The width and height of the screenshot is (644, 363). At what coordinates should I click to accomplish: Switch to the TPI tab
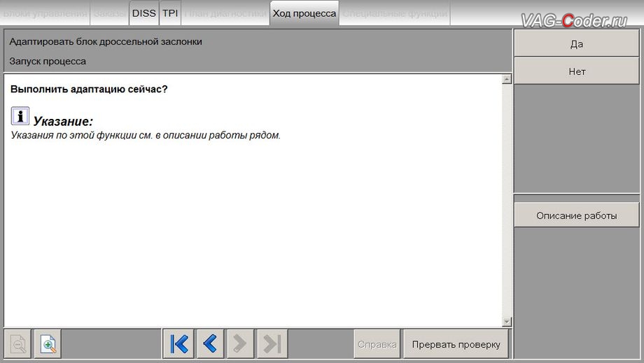click(170, 13)
